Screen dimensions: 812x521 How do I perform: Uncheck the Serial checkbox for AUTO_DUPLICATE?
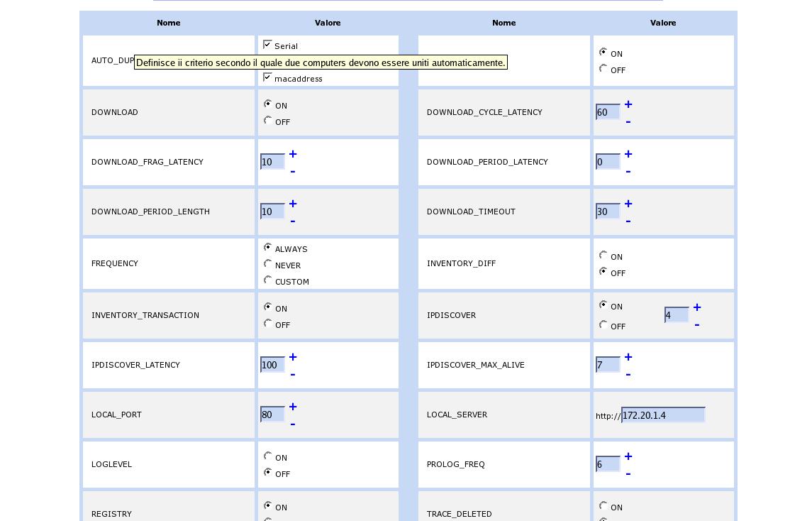267,45
